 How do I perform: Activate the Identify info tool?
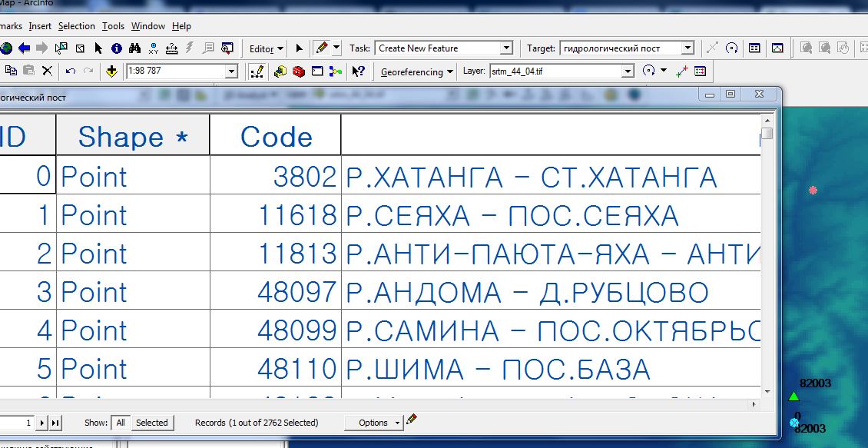point(116,48)
